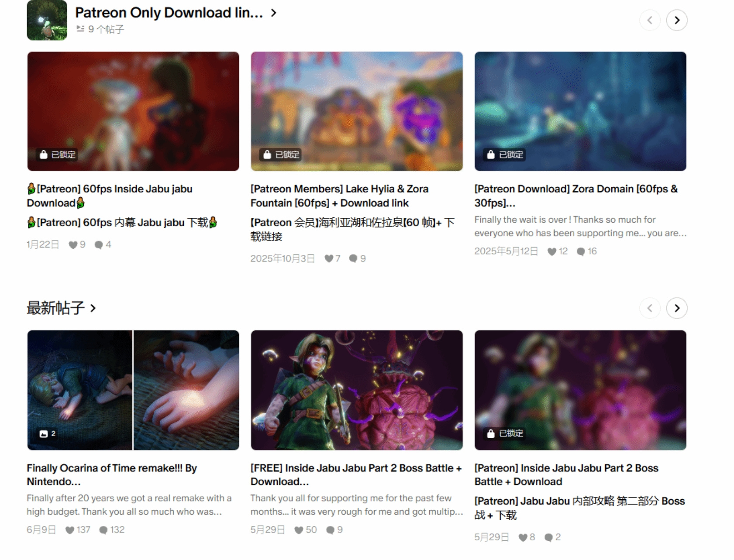734x560 pixels.
Task: Open '[Patreon] Inside Jabu Jabu Part 2 Boss' post
Action: click(x=566, y=475)
